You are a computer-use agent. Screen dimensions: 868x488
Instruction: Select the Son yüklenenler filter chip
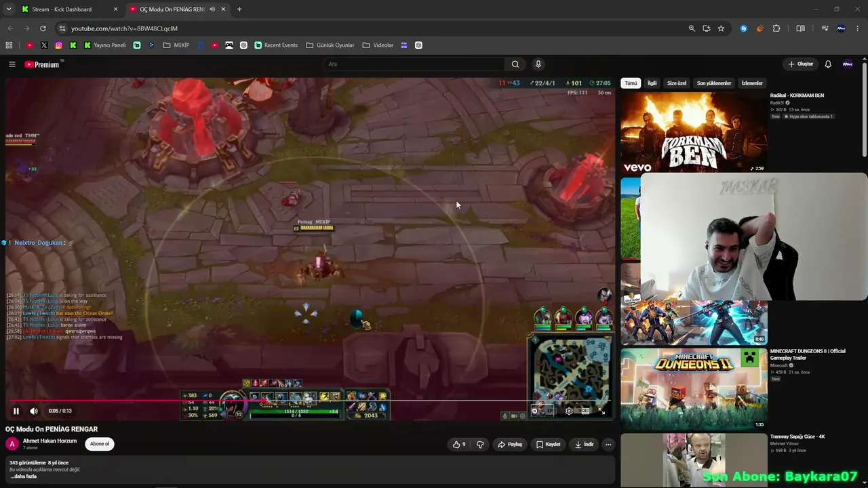pyautogui.click(x=714, y=83)
